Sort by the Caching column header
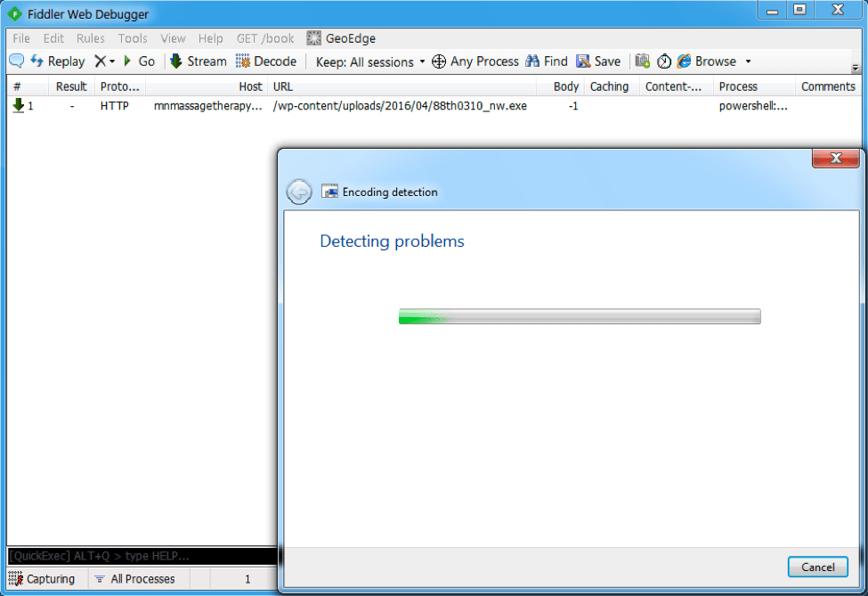Screen dimensions: 868x596 pos(612,86)
